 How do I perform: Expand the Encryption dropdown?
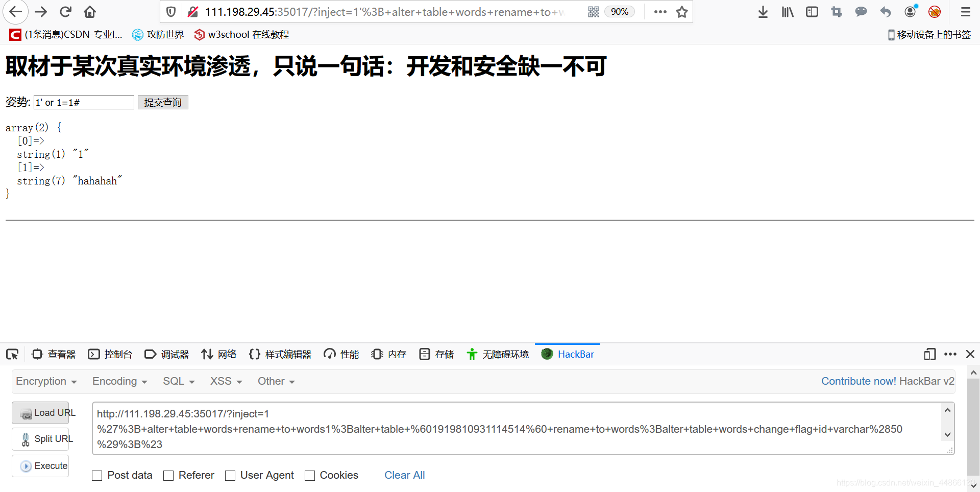coord(46,381)
